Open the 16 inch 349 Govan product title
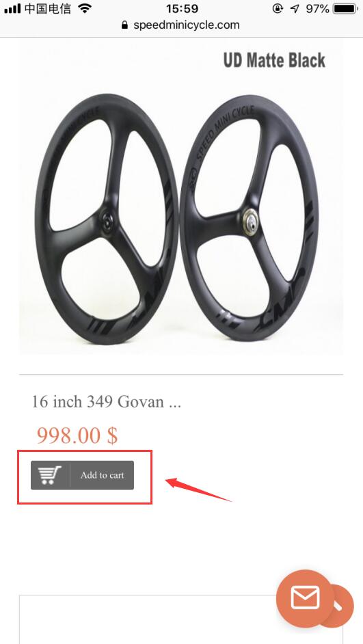 (107, 401)
